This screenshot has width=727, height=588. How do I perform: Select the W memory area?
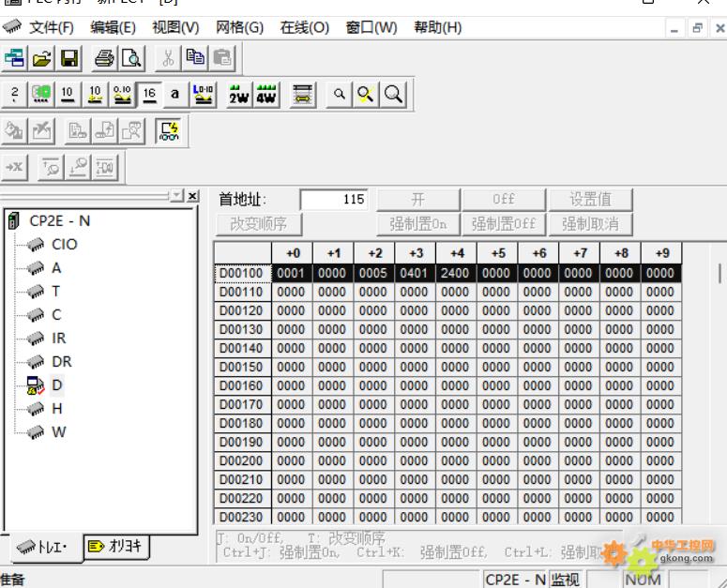(58, 432)
